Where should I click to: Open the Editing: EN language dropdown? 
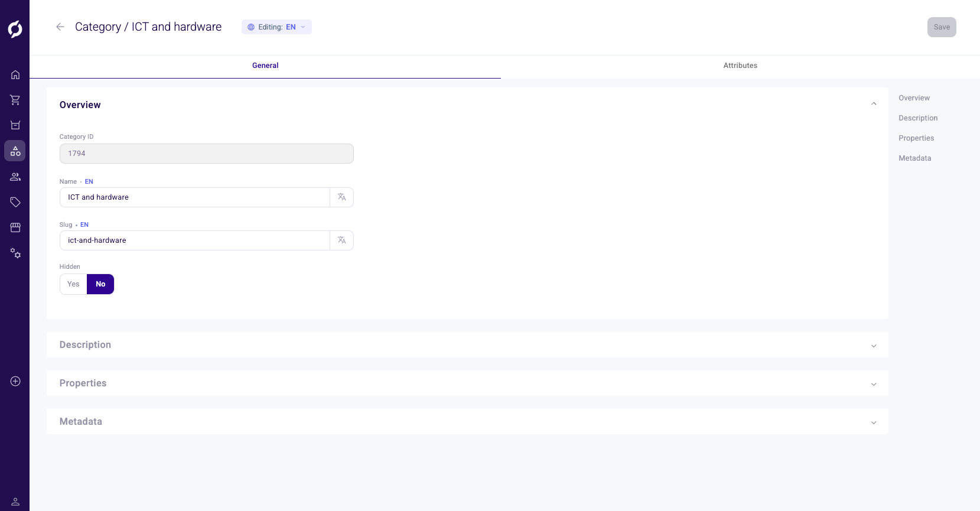276,27
